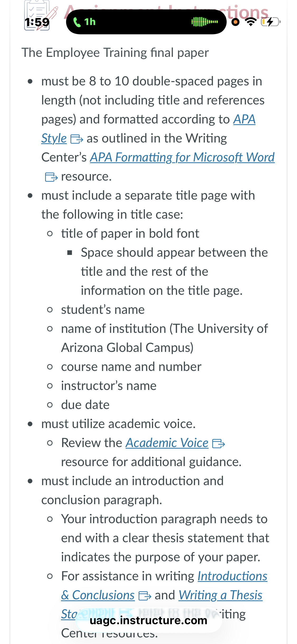Screen dimensions: 297x644
Task: Tap the battery charging icon
Action: pyautogui.click(x=270, y=22)
